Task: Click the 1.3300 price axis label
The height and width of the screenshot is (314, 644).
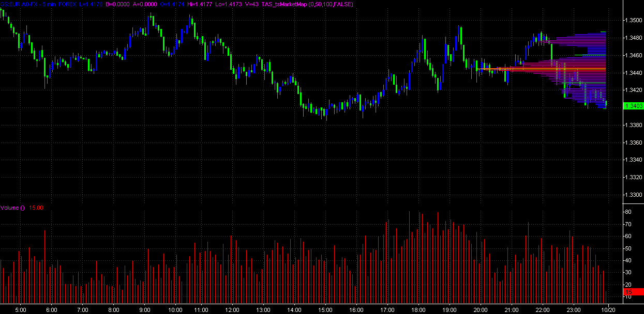Action: point(634,195)
